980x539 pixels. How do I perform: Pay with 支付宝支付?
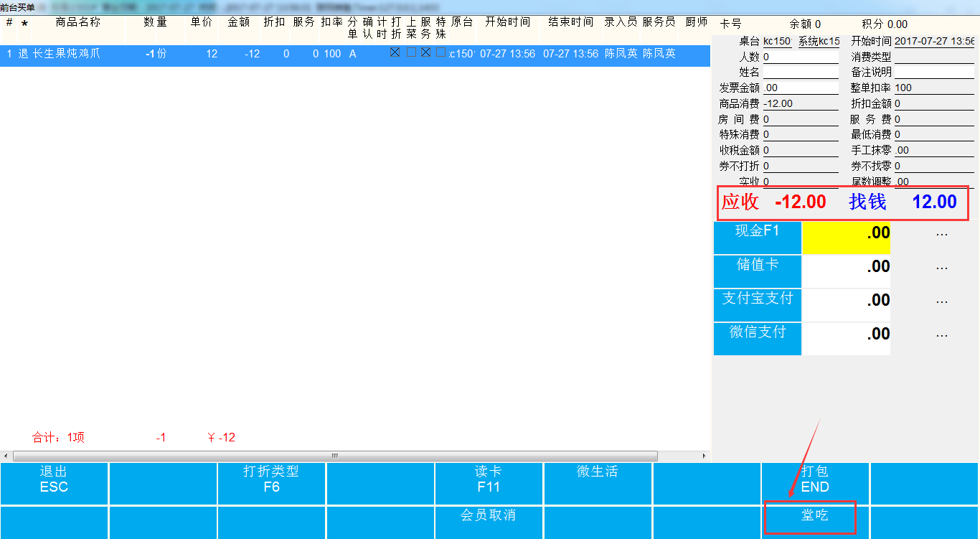tap(757, 305)
